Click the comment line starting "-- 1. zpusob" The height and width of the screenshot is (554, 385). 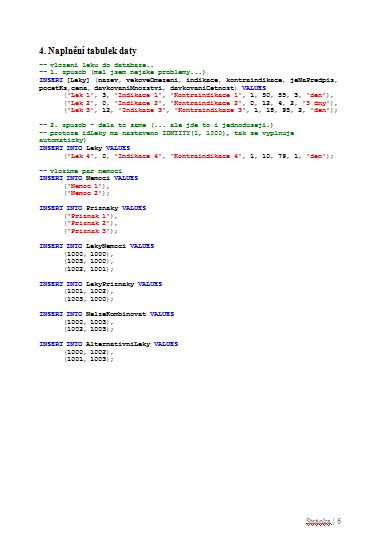pos(122,72)
